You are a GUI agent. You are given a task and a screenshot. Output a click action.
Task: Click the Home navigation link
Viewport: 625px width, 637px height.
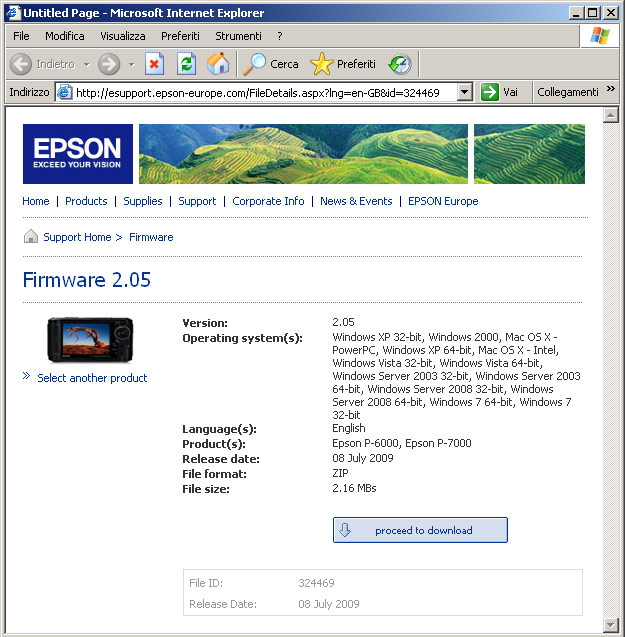36,201
